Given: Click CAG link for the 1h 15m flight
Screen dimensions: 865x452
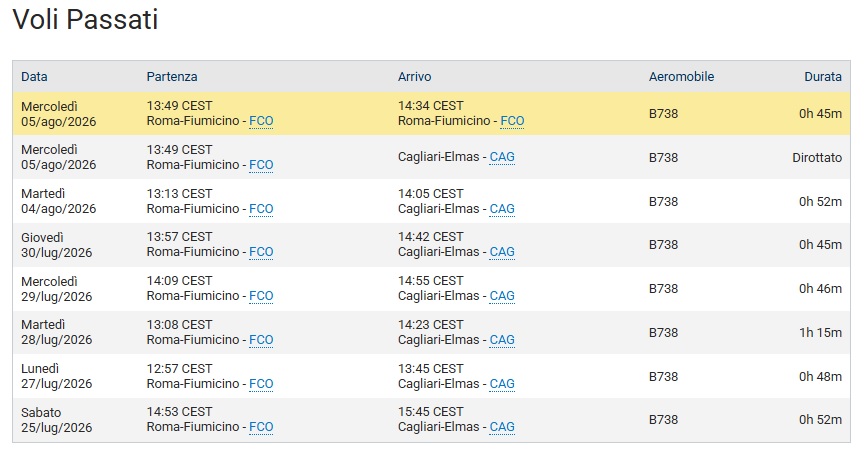Looking at the screenshot, I should tap(502, 339).
